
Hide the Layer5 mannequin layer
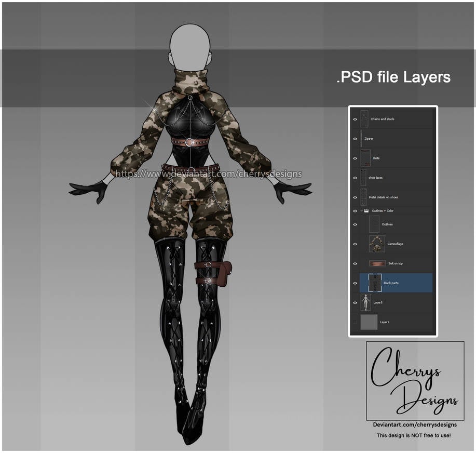coord(355,303)
